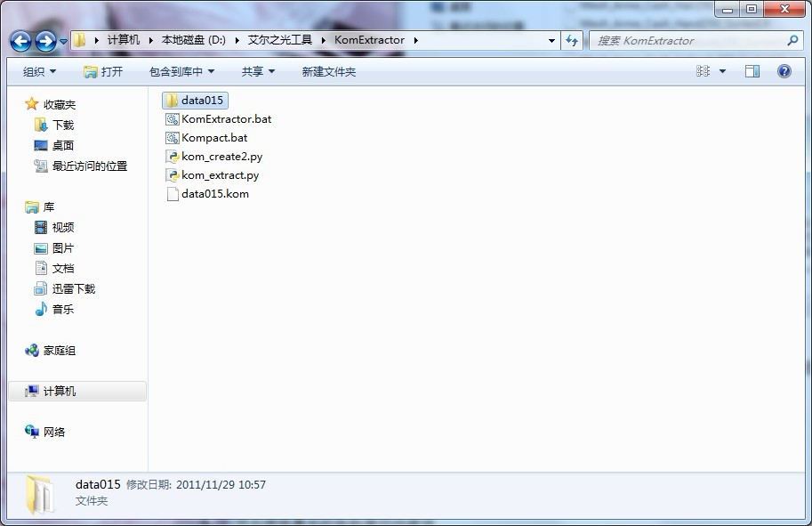The image size is (812, 526).
Task: Click the data015 folder icon
Action: tap(172, 101)
